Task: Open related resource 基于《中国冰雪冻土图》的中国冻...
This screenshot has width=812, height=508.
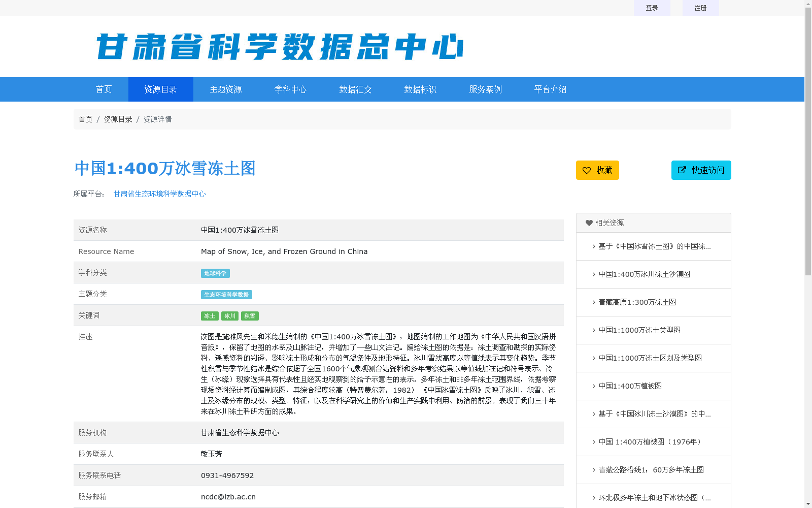Action: click(x=654, y=246)
